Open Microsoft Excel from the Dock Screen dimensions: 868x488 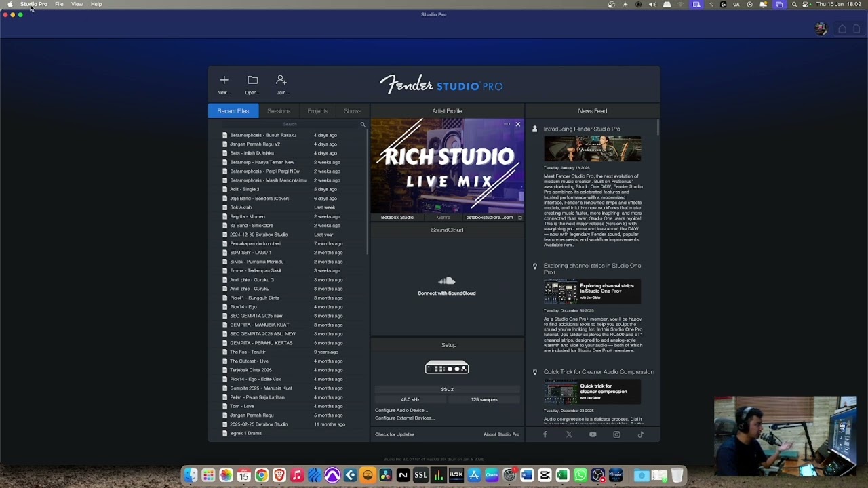click(x=562, y=476)
